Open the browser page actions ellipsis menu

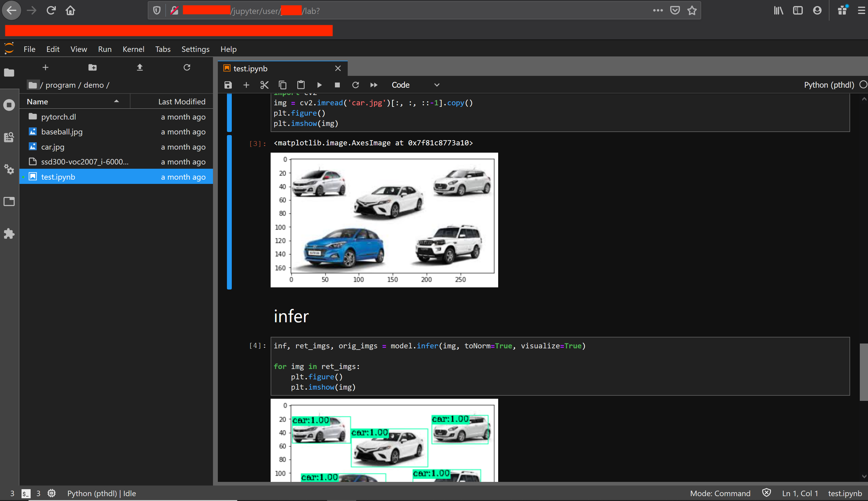click(x=658, y=11)
